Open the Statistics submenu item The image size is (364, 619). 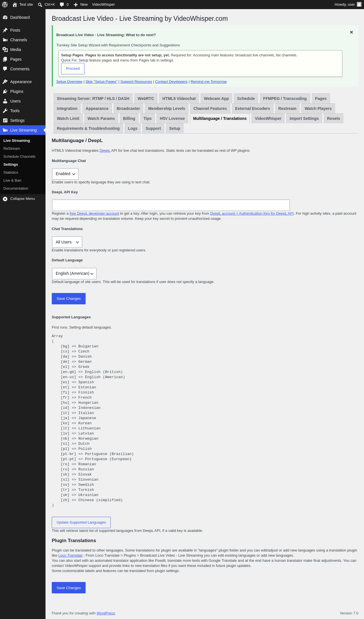[11, 173]
